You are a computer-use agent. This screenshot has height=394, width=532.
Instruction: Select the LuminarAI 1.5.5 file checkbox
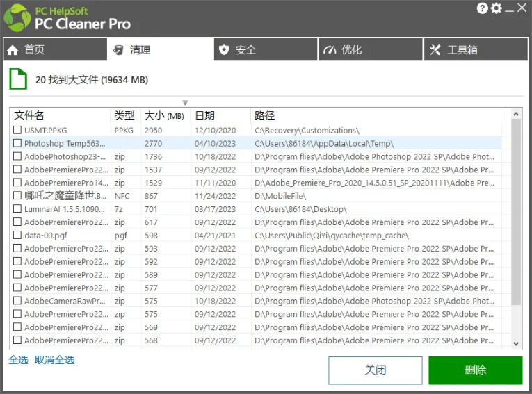click(17, 209)
